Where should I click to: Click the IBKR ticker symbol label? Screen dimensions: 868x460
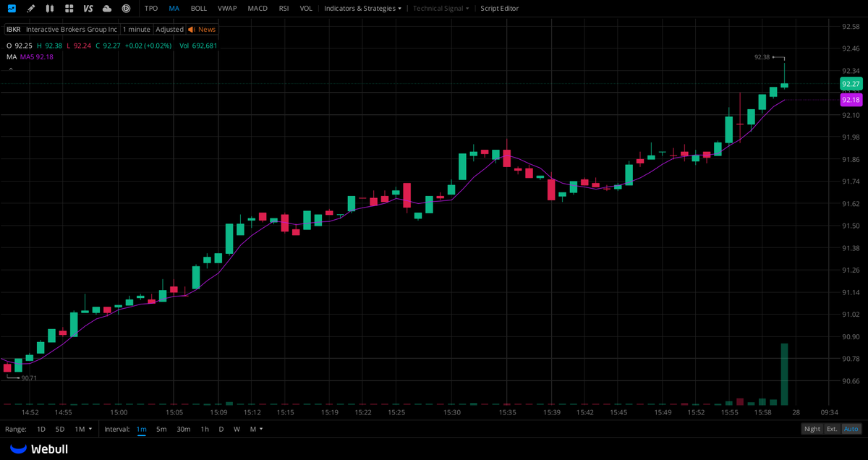click(x=14, y=30)
